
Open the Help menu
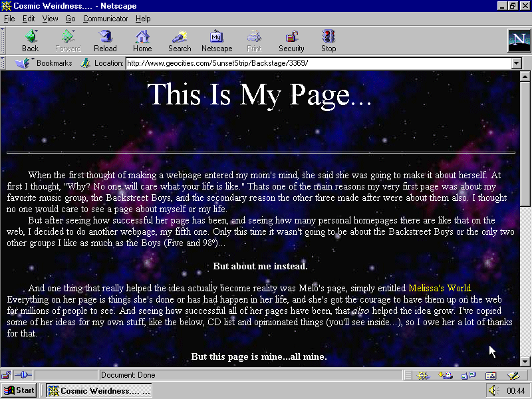pyautogui.click(x=143, y=19)
